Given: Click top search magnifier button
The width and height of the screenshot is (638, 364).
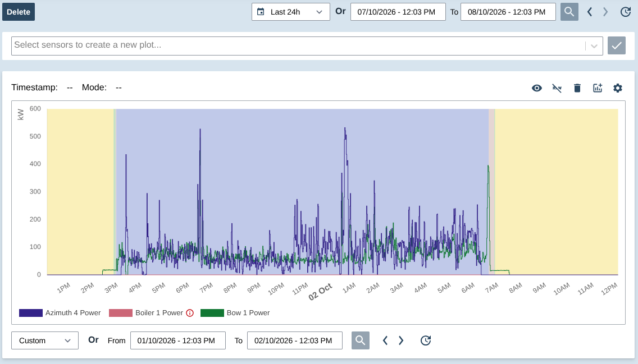Looking at the screenshot, I should 569,12.
